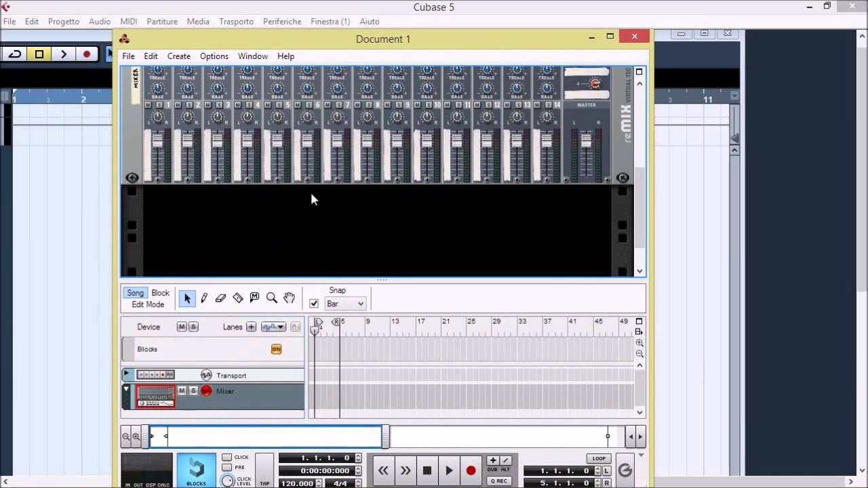Click the Cubase record button
Screen dimensions: 868x488
(87, 54)
